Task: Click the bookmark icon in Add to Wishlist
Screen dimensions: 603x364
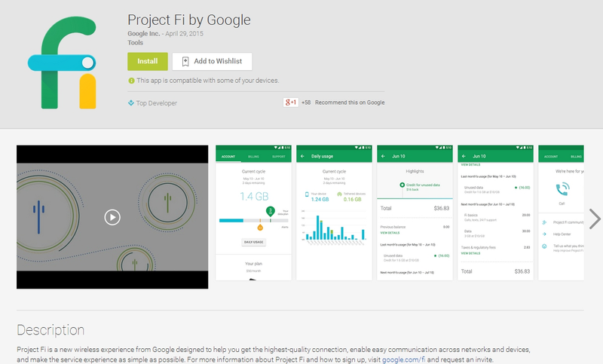Action: click(185, 62)
